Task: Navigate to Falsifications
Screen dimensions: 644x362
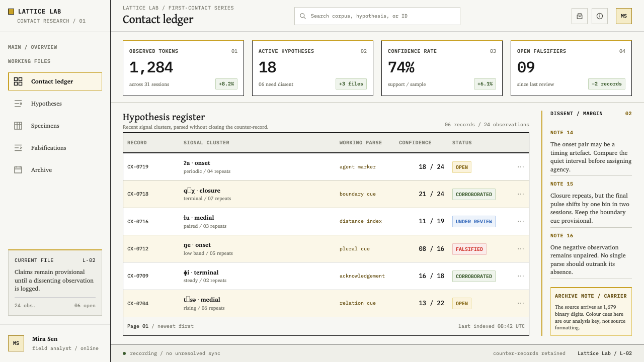Action: [x=55, y=148]
